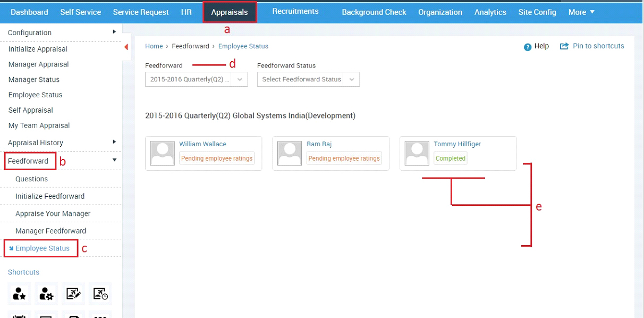Expand the Appraisal History submenu arrow
The height and width of the screenshot is (318, 644).
114,142
